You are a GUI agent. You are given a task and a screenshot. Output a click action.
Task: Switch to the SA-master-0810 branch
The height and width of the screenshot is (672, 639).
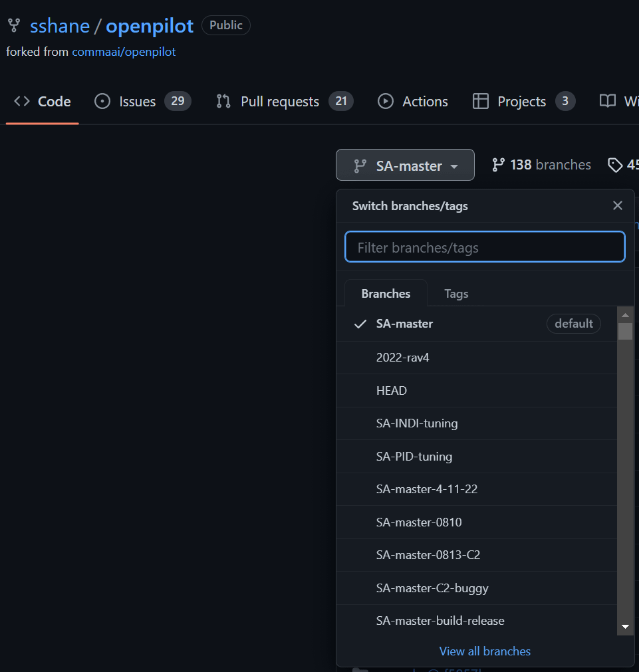[x=477, y=522]
